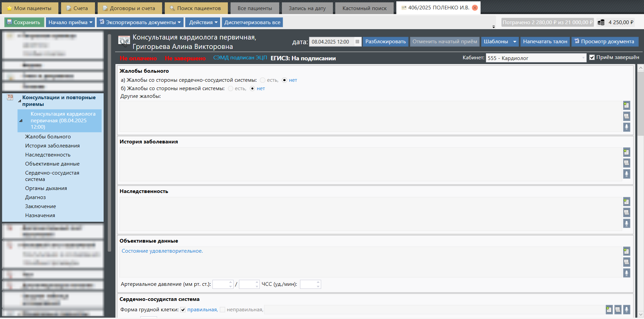The image size is (644, 319).
Task: Close the 406/2025 ПОЛЕНКО И.В. tab
Action: tap(475, 8)
